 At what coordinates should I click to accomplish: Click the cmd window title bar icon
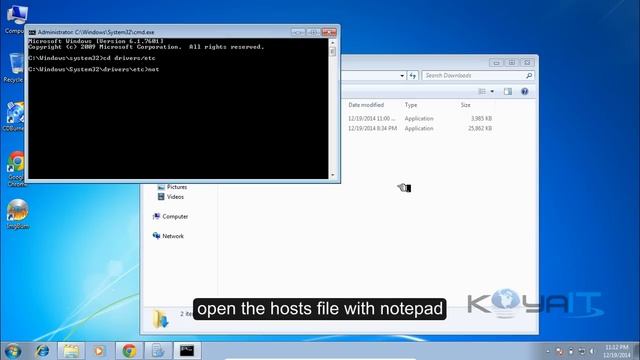[32, 32]
